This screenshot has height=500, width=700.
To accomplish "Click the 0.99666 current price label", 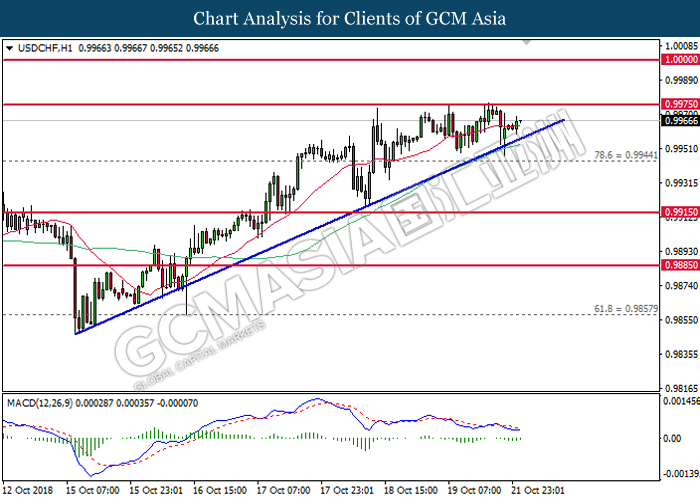I will [x=680, y=121].
